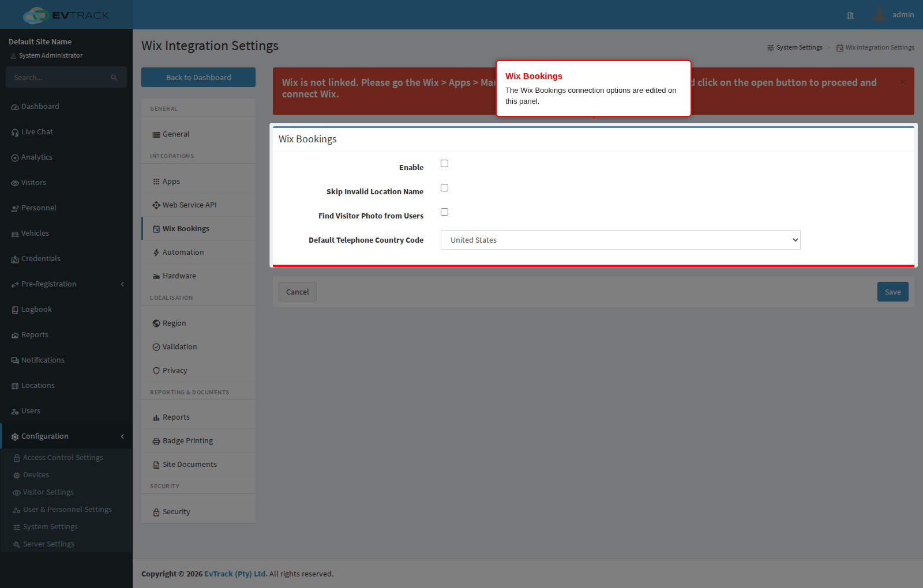Open System Settings breadcrumb link
Screen dimensions: 923x588
point(795,47)
